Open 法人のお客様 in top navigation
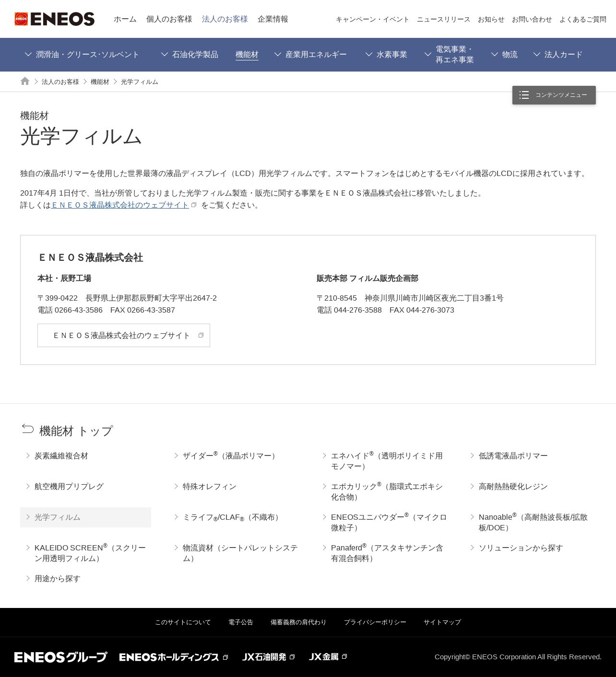 [225, 19]
